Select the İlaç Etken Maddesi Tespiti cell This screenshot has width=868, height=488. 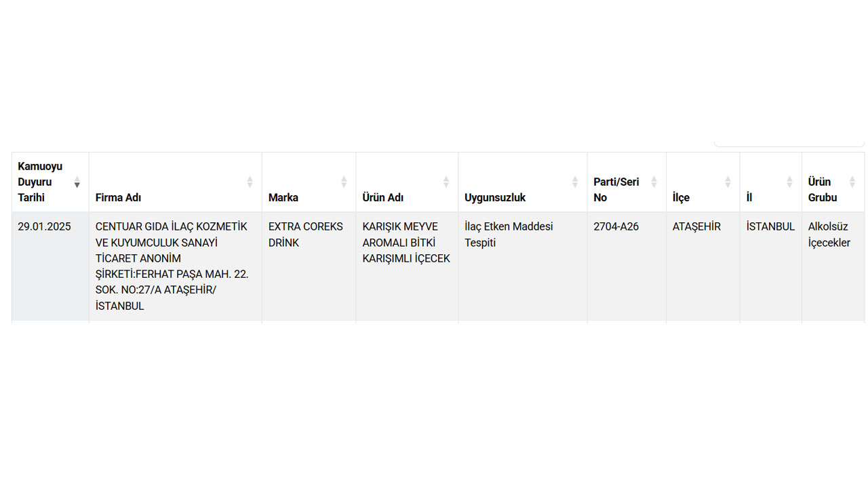coord(509,235)
